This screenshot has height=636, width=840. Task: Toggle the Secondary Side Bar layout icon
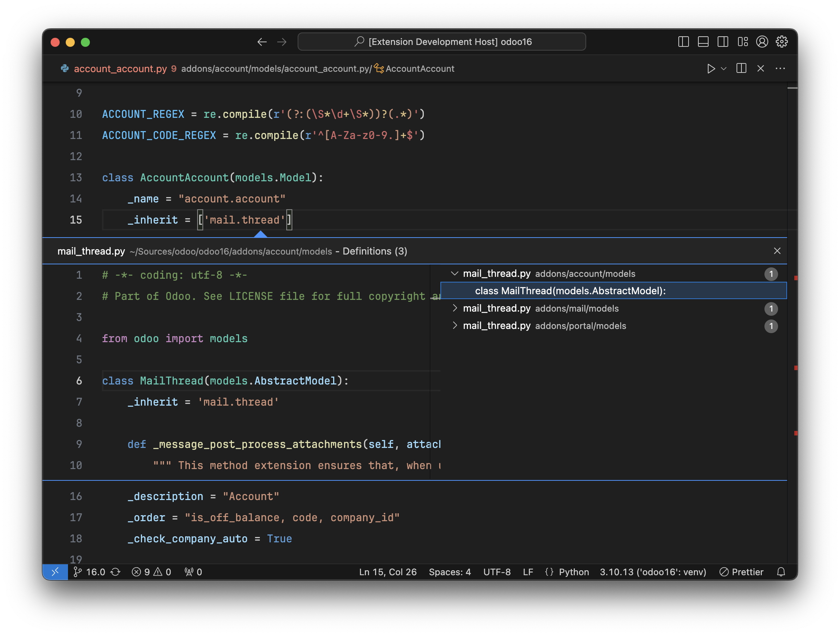point(723,42)
